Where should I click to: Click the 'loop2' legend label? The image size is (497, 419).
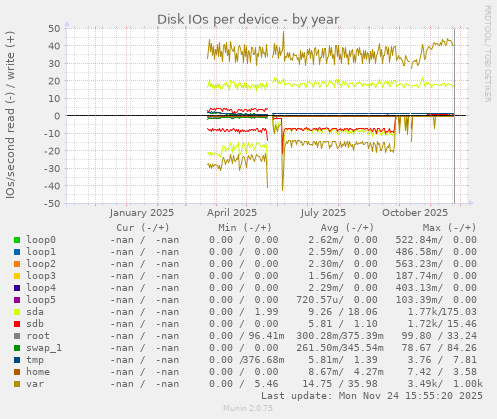(x=41, y=264)
